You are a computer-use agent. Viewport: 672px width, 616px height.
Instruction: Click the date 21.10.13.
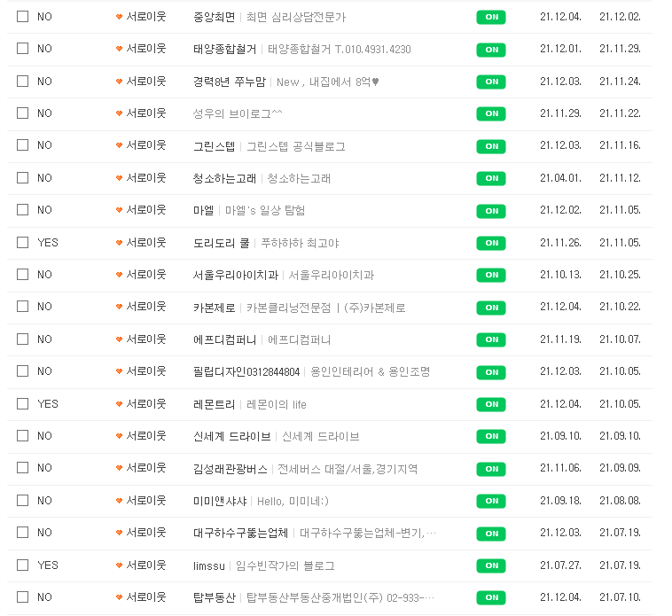pos(560,275)
